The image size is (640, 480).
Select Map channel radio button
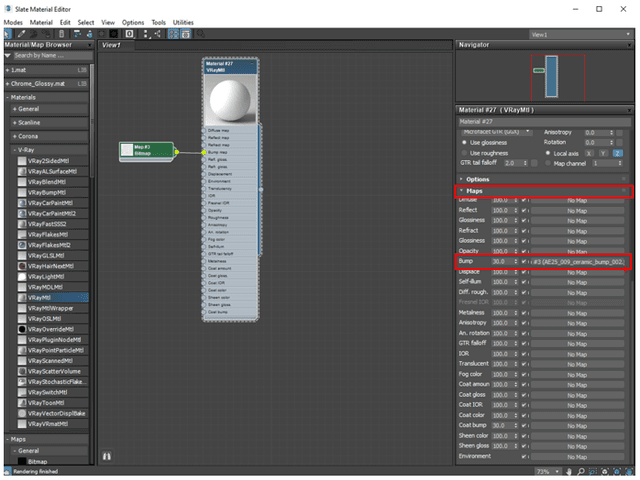click(548, 163)
